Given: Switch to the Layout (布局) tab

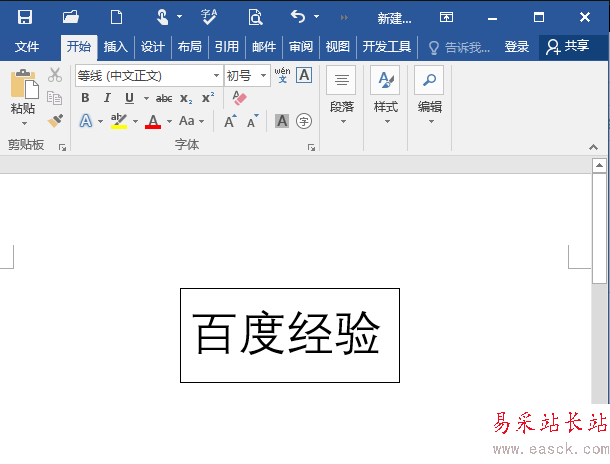Looking at the screenshot, I should (x=189, y=47).
